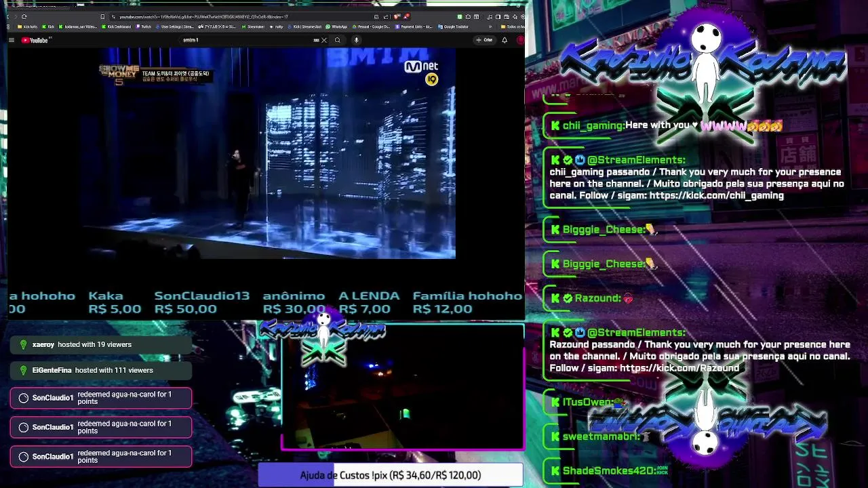Open the Twitch bookmark
This screenshot has width=868, height=488.
point(144,26)
